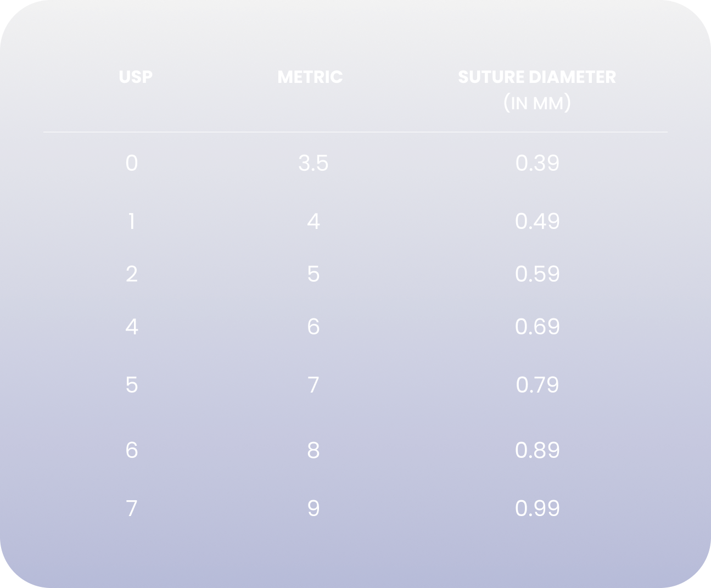Click the 0.99 diameter value

coord(537,508)
